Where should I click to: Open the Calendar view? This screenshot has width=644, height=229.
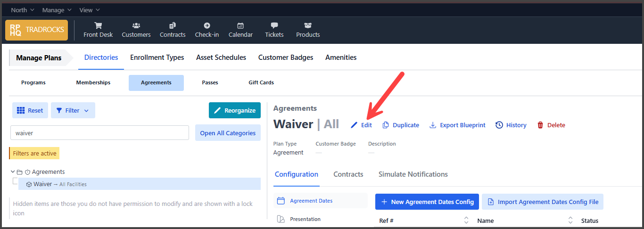click(240, 30)
